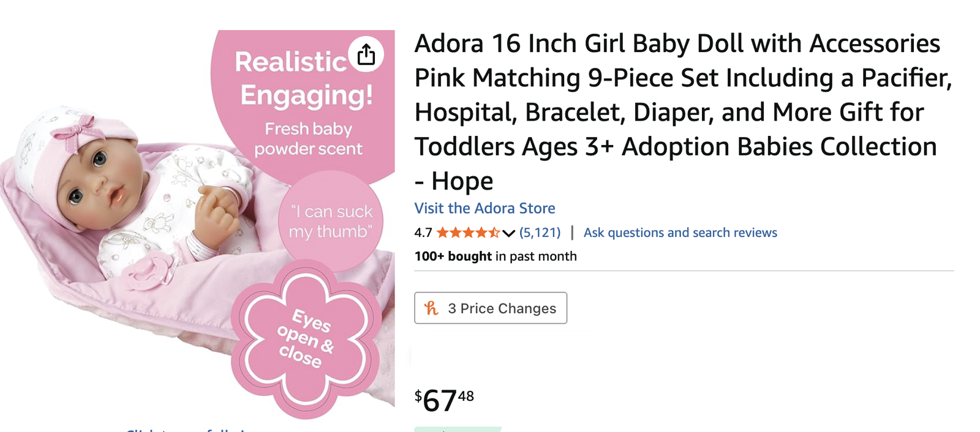Click the $67.48 price
Viewport: 980px width, 432px height.
click(444, 400)
